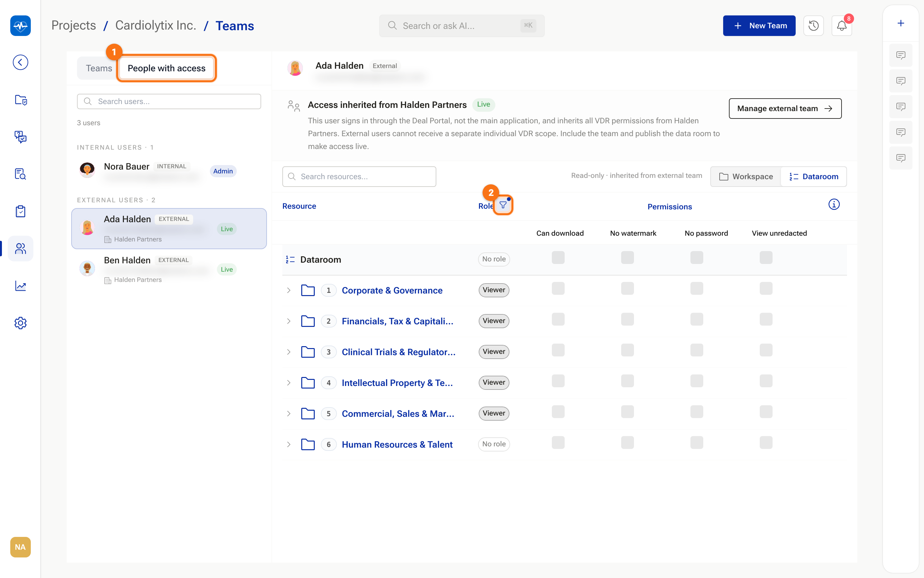Open the document search sidebar icon
Viewport: 924px width, 578px height.
[x=20, y=174]
